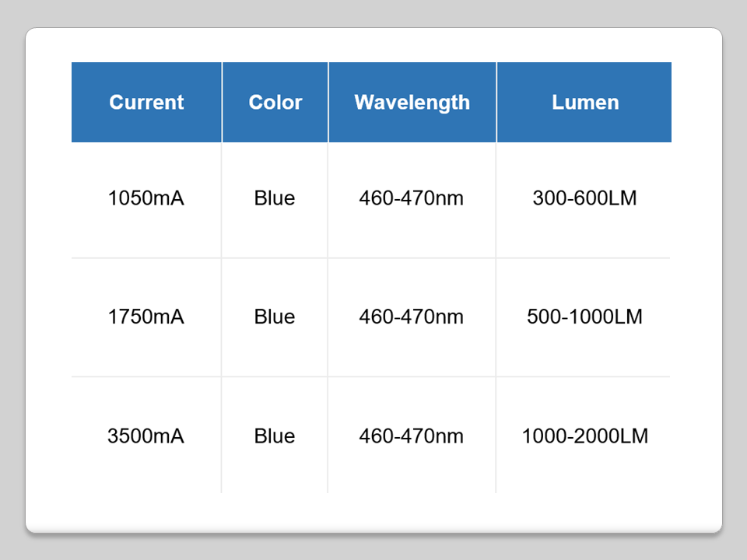Select Blue in the 3500mA row

tap(275, 436)
